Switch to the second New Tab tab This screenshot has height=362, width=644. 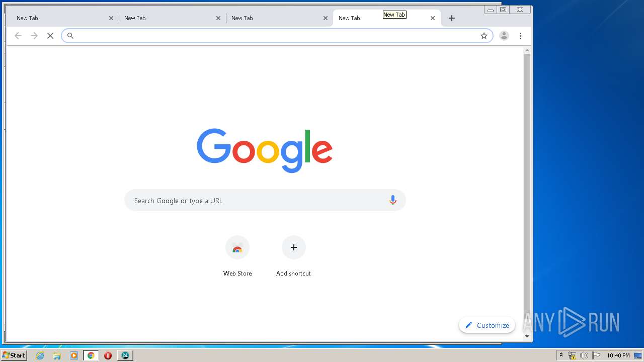[x=173, y=18]
